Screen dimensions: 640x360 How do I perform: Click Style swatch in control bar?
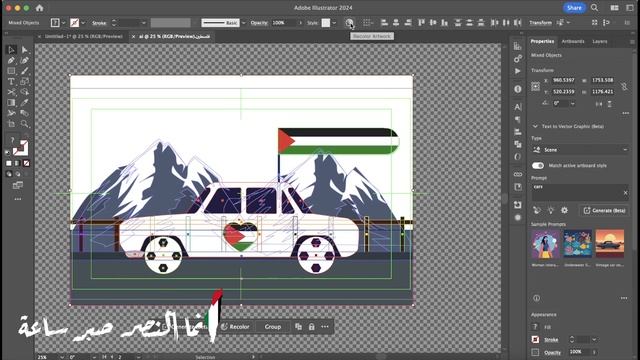click(x=326, y=23)
